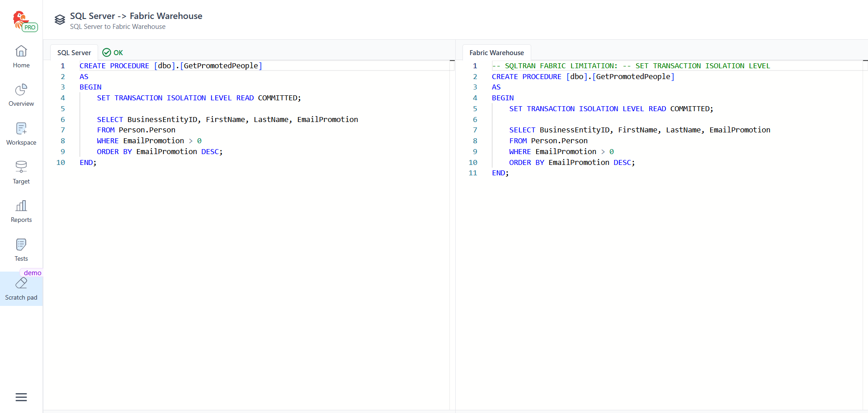Click the empty area below END; in source editor
This screenshot has height=413, width=868.
click(x=249, y=271)
